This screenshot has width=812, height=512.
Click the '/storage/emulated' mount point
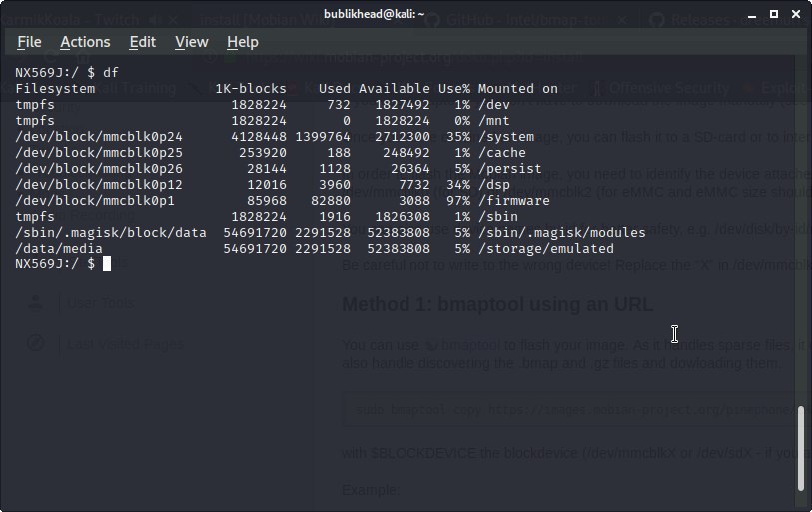546,249
